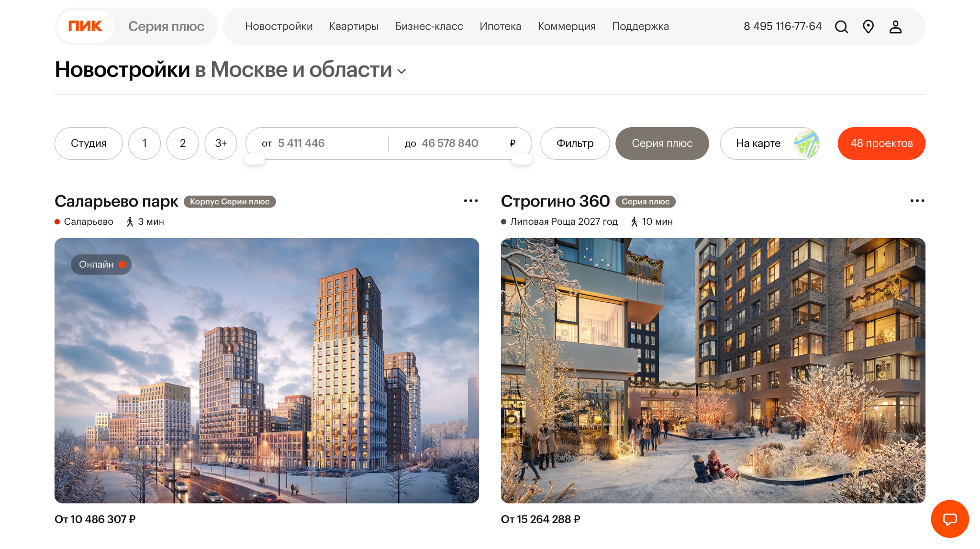Click the PIK logo icon

pos(85,26)
